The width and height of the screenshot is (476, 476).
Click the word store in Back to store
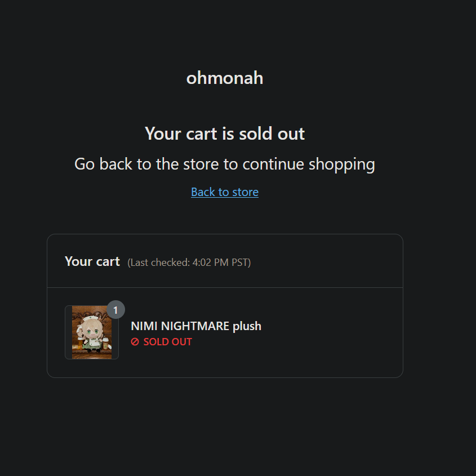pos(245,192)
